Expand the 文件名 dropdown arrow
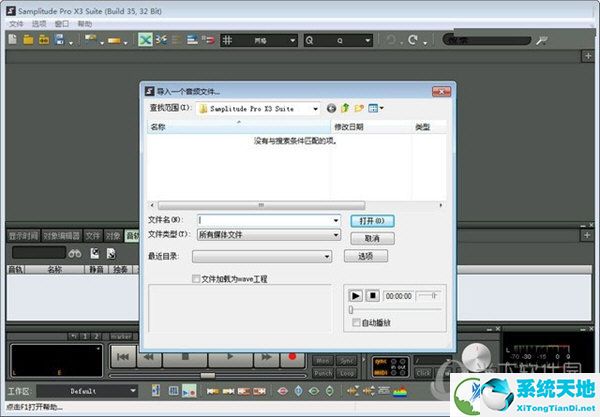Image resolution: width=600 pixels, height=417 pixels. 336,220
